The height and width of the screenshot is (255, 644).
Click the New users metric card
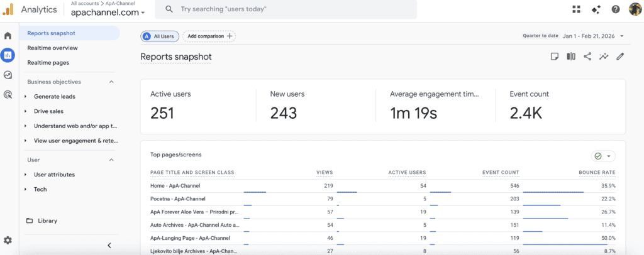pyautogui.click(x=316, y=107)
